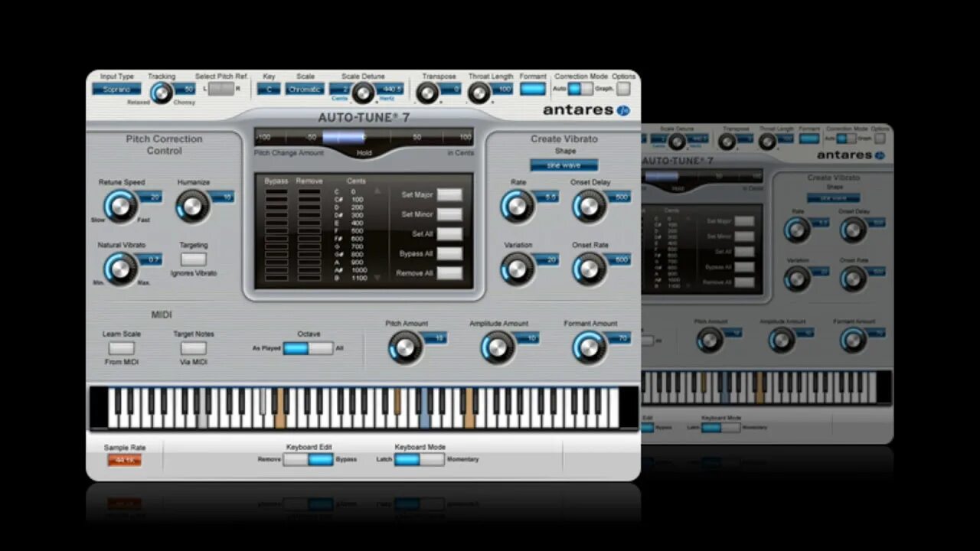The height and width of the screenshot is (551, 980).
Task: Click the blue highlighted key on the front keyboard
Action: [424, 408]
